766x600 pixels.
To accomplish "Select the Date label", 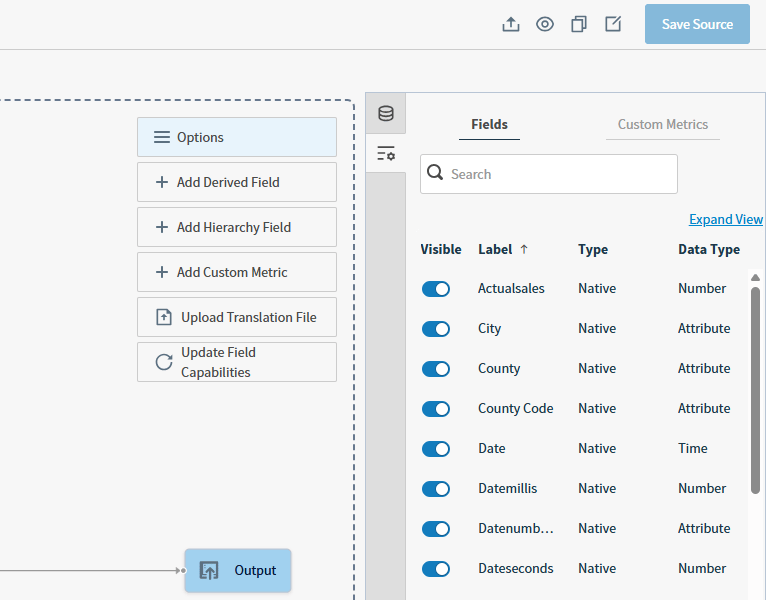I will [491, 449].
